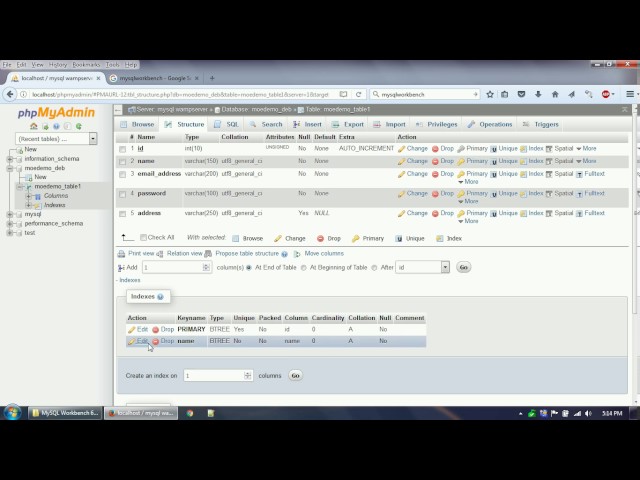The image size is (640, 480).
Task: Click the Indexes help icon
Action: pyautogui.click(x=160, y=297)
